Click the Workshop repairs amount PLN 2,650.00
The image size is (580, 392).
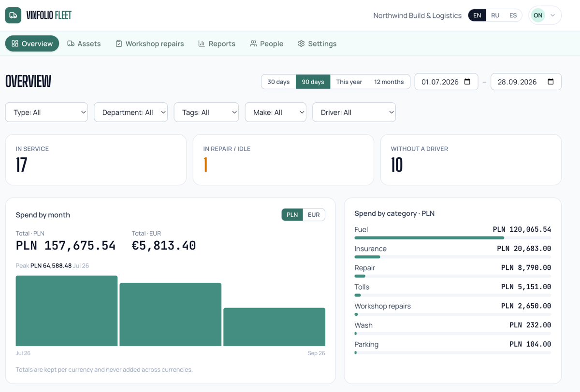coord(526,306)
